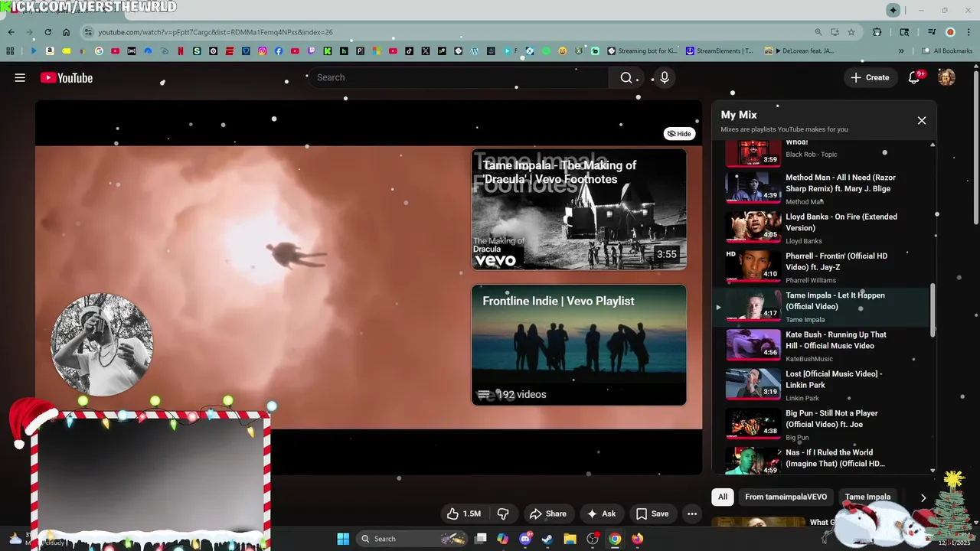
Task: Go to the YouTube home logo
Action: (67, 77)
